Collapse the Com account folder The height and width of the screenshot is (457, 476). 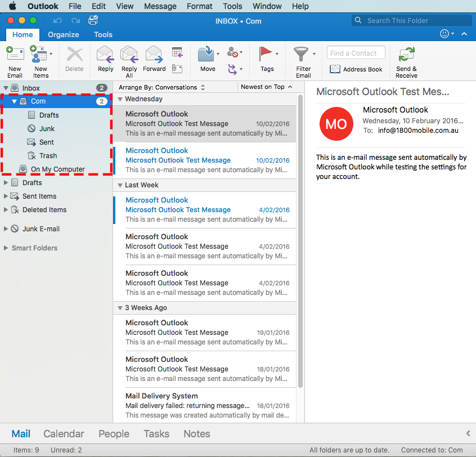[14, 101]
